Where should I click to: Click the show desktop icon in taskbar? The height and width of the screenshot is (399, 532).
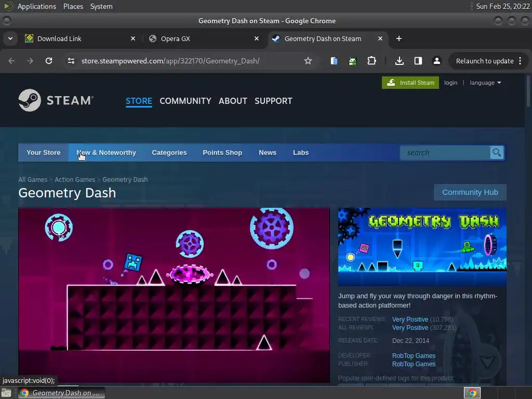6,393
